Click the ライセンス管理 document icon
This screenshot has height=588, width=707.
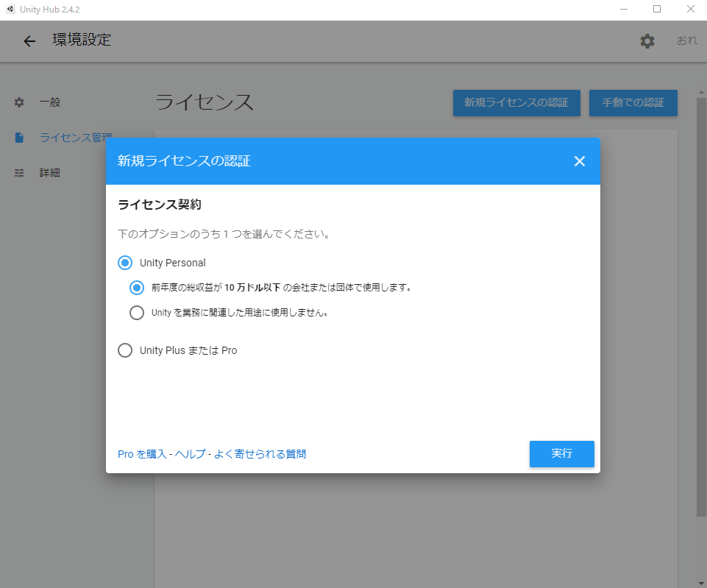[x=19, y=138]
